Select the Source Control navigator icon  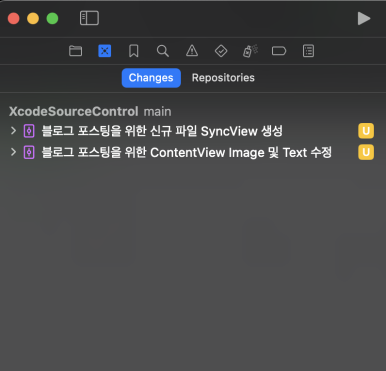click(x=105, y=51)
